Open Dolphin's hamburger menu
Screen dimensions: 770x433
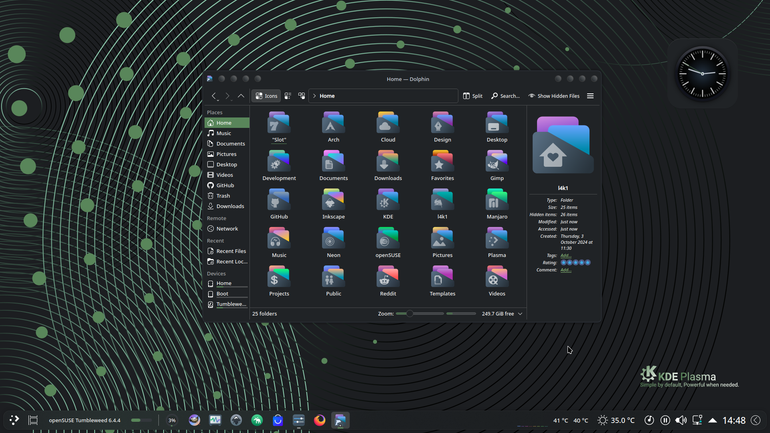coord(590,96)
